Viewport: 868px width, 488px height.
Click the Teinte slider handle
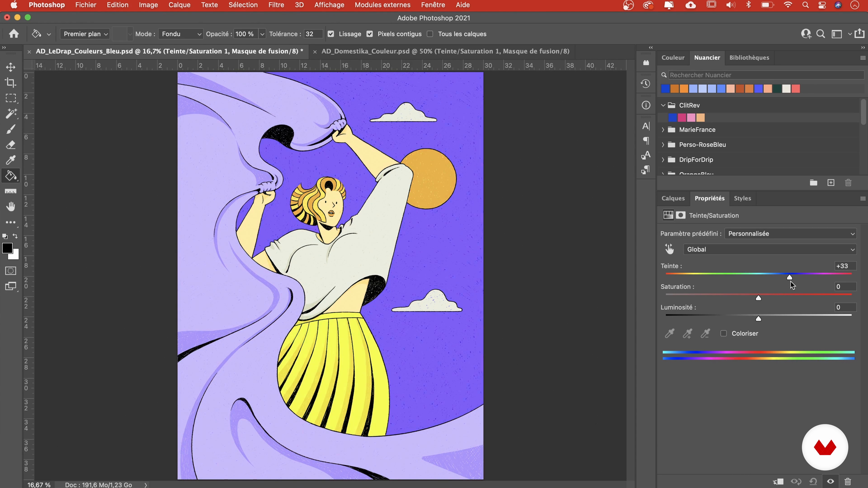790,277
